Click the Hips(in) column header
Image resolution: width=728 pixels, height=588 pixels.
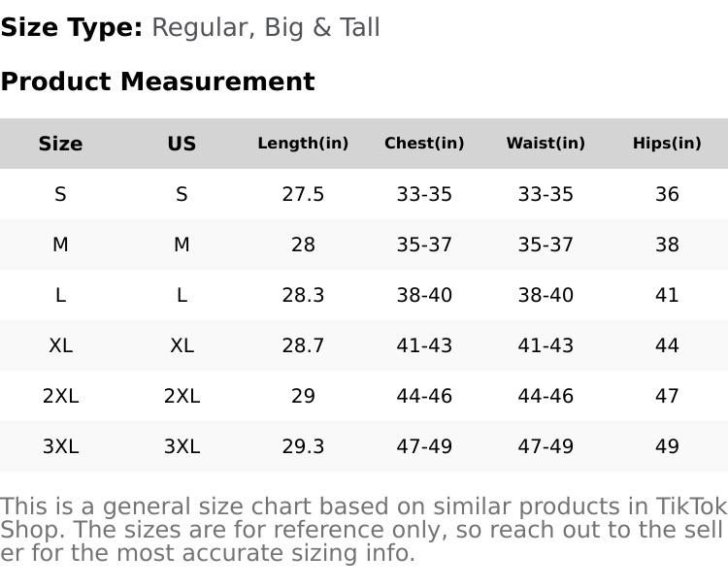(x=667, y=144)
